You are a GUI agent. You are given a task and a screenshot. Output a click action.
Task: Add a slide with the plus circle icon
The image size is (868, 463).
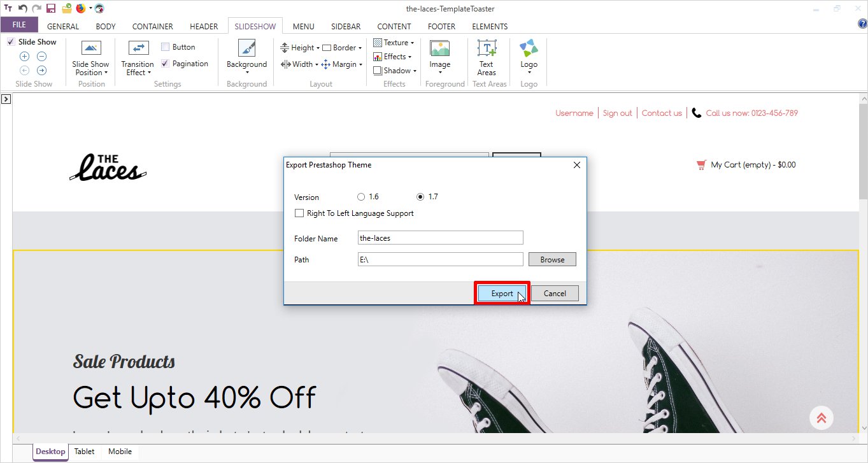(24, 57)
